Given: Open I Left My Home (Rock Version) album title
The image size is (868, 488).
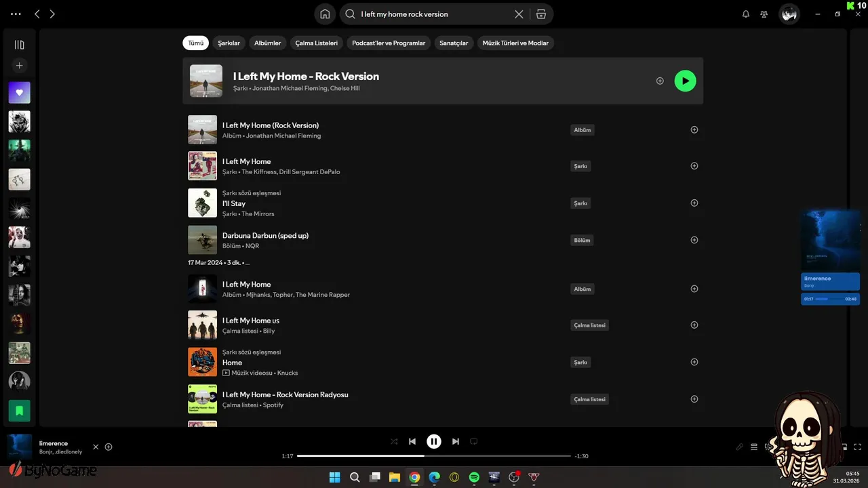Looking at the screenshot, I should [271, 125].
